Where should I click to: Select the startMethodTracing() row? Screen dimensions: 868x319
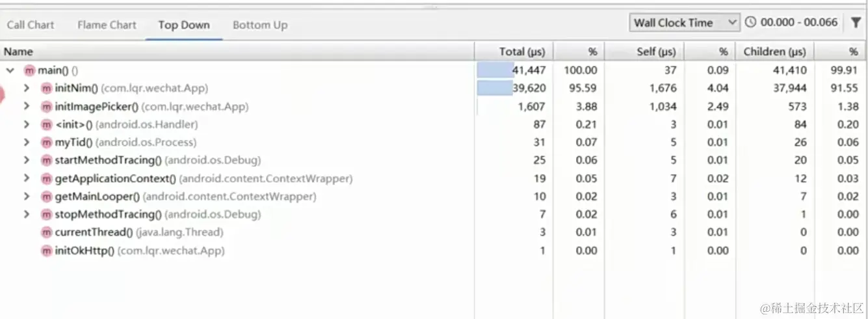click(x=434, y=160)
